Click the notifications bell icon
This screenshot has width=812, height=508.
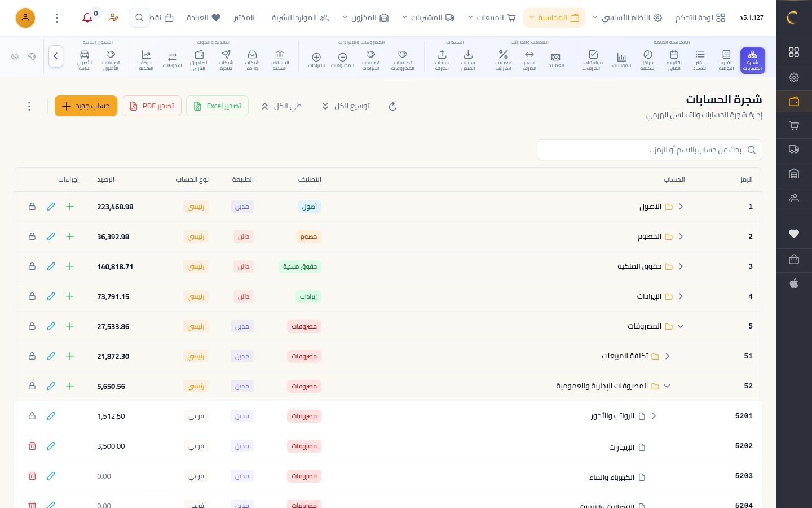(87, 18)
